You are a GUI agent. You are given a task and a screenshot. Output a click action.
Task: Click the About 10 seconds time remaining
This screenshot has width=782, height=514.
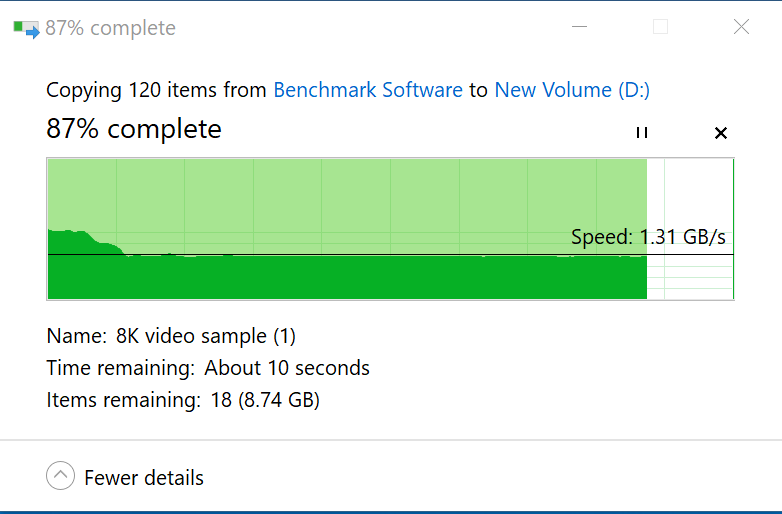(287, 368)
